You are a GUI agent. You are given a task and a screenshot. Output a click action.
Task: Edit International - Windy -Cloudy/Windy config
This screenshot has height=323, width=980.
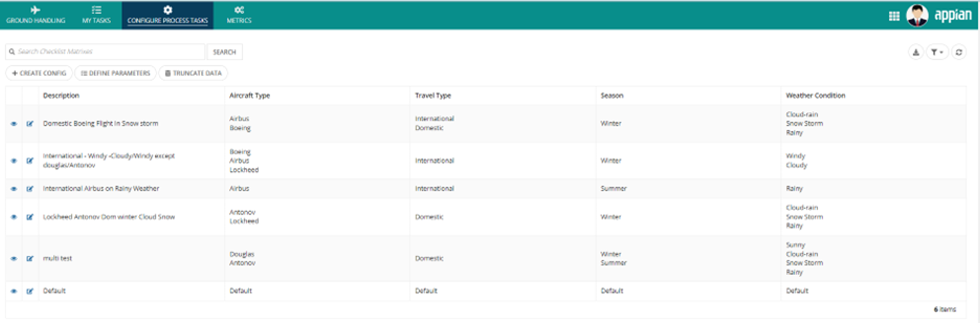tap(30, 161)
